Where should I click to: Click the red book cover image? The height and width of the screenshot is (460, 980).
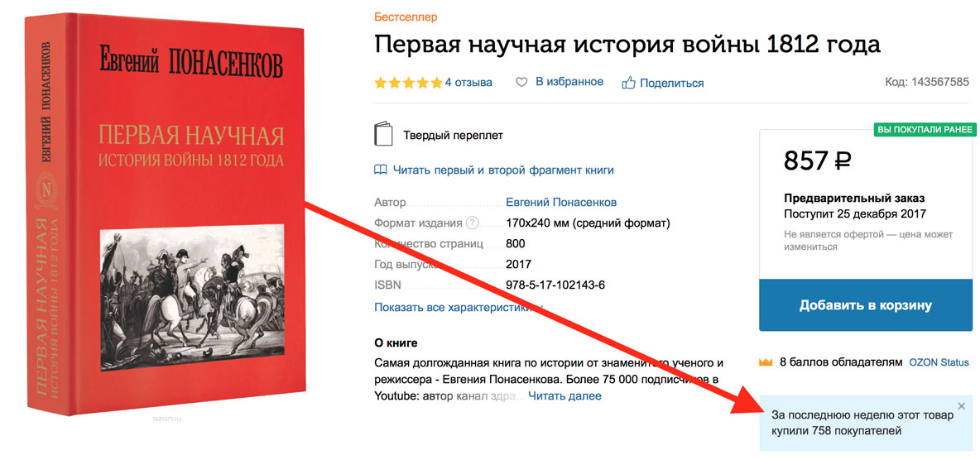pyautogui.click(x=166, y=216)
